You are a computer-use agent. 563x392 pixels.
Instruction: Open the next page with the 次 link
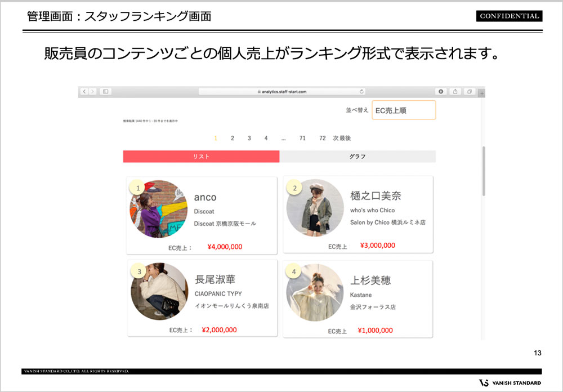click(x=336, y=138)
